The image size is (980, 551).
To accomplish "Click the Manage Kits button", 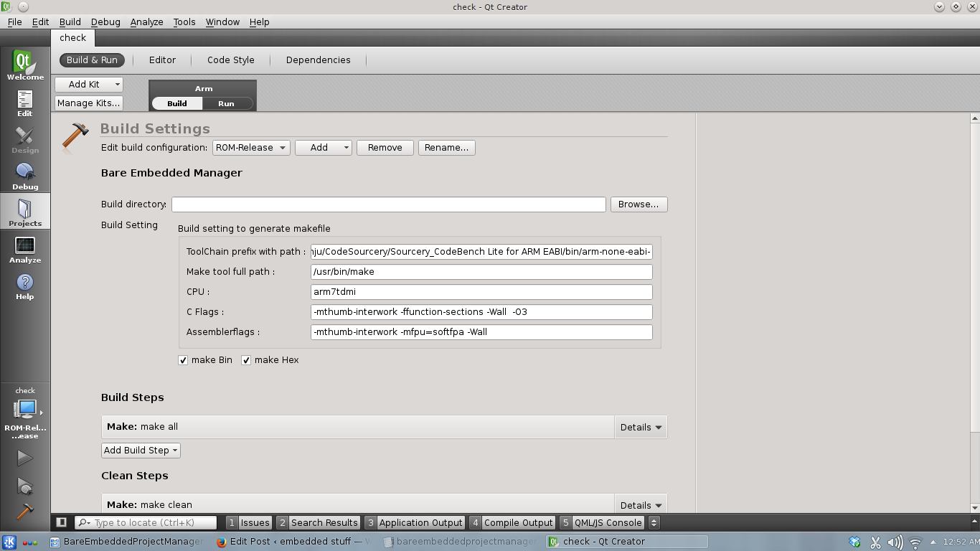I will [89, 103].
